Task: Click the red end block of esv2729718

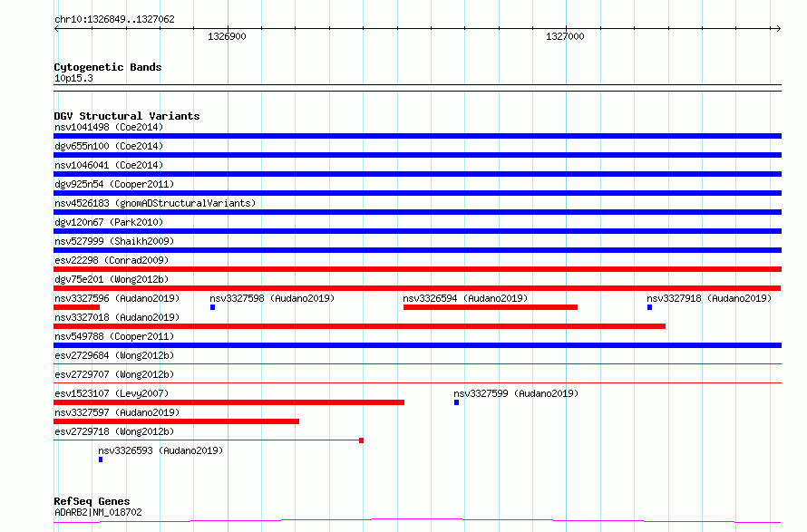Action: [361, 440]
